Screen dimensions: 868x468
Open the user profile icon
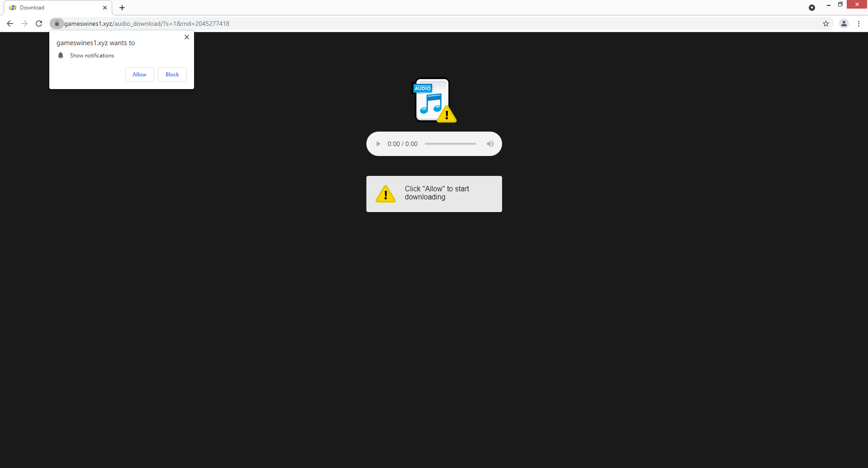pos(844,24)
